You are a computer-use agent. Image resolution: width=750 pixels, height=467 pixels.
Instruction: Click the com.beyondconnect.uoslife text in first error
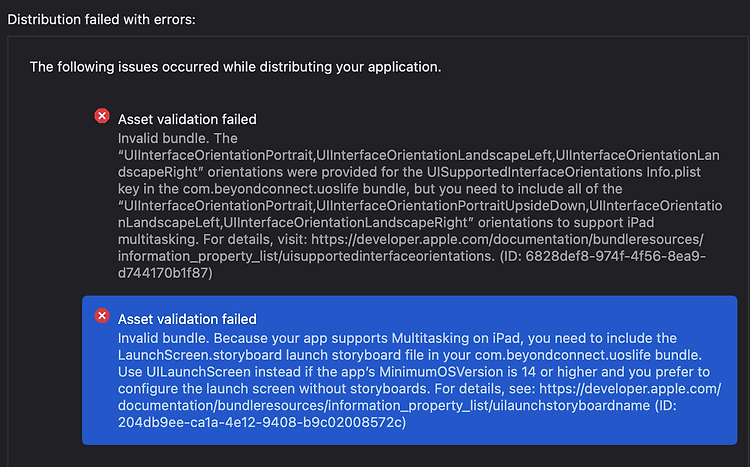coord(271,189)
